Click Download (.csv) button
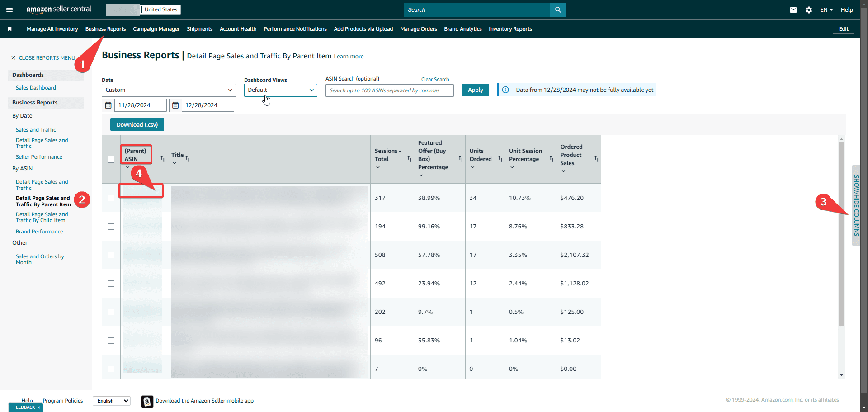The image size is (868, 412). [x=137, y=125]
